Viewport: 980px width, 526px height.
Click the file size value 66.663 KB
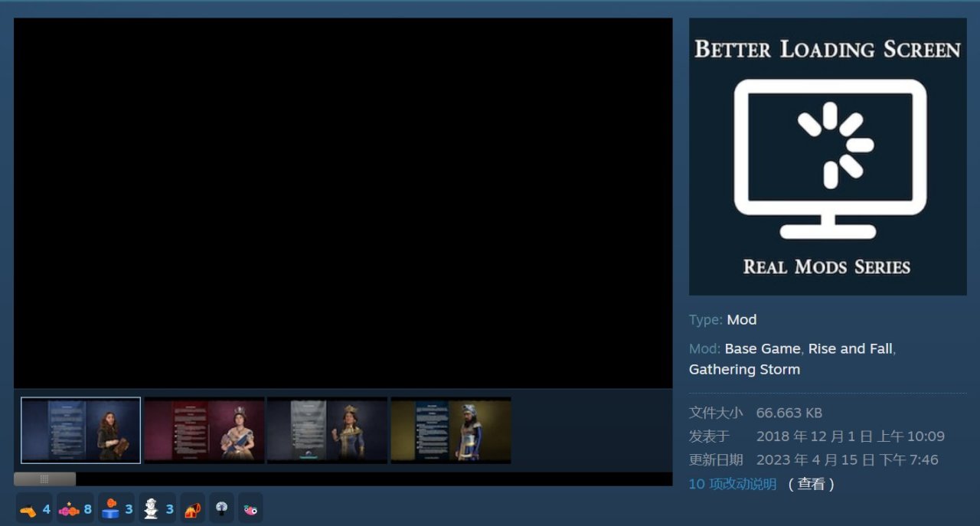pyautogui.click(x=789, y=413)
